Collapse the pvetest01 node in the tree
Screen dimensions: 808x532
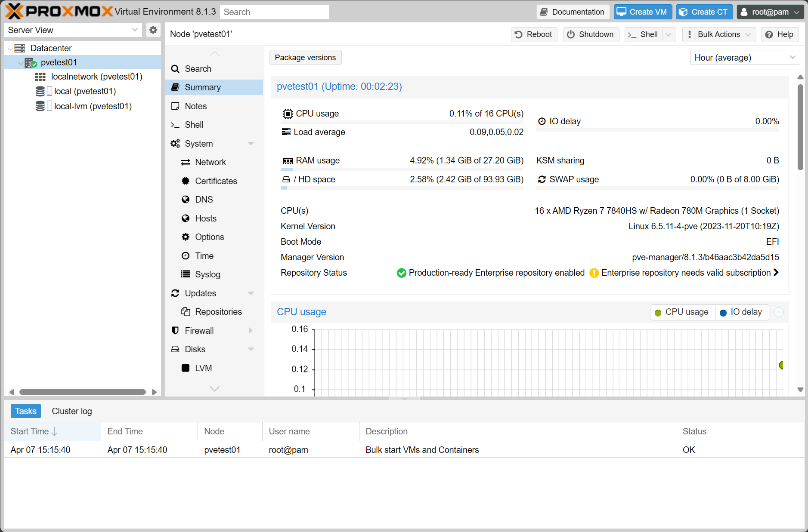coord(21,62)
